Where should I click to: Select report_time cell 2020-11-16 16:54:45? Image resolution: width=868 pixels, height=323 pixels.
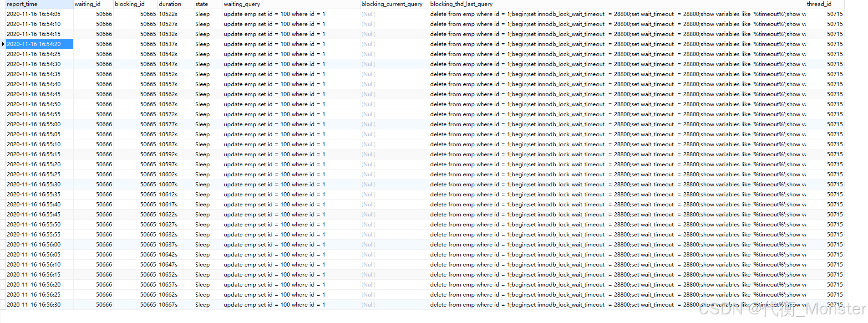pyautogui.click(x=39, y=94)
